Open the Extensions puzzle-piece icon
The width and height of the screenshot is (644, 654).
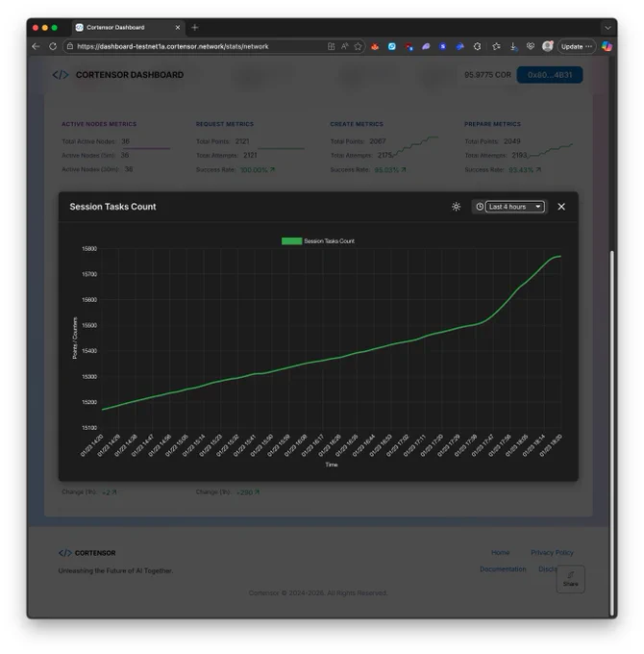pos(478,47)
